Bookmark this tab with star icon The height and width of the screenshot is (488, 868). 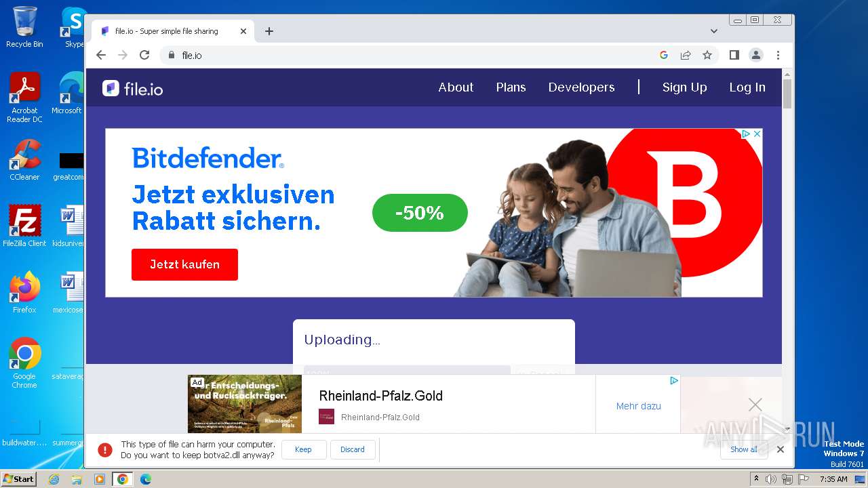(707, 55)
